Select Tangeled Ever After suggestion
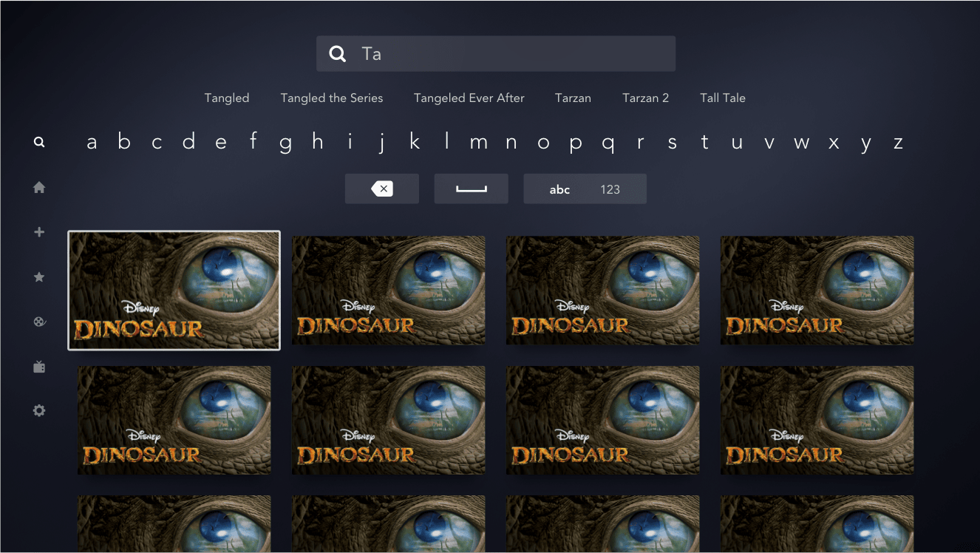 tap(469, 98)
